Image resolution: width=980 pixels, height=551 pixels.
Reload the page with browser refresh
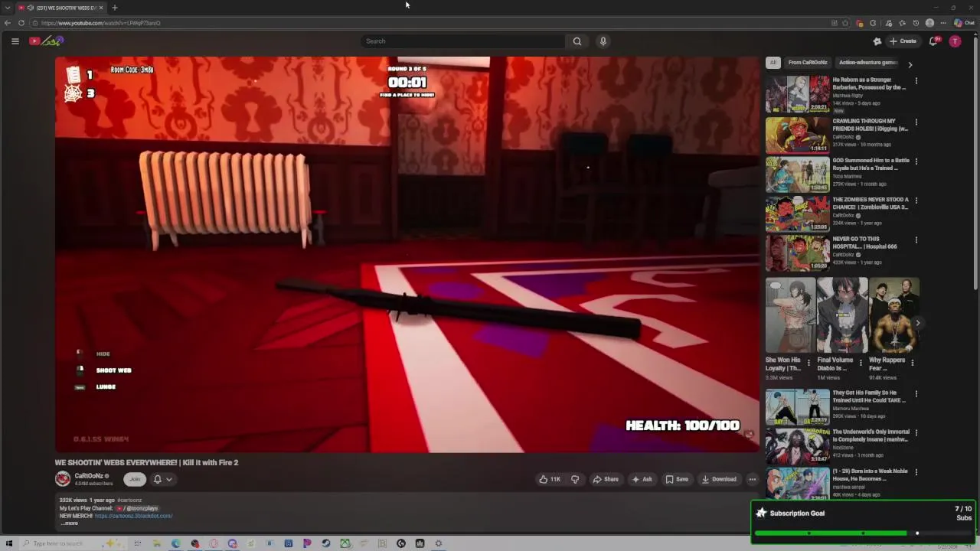(x=21, y=23)
